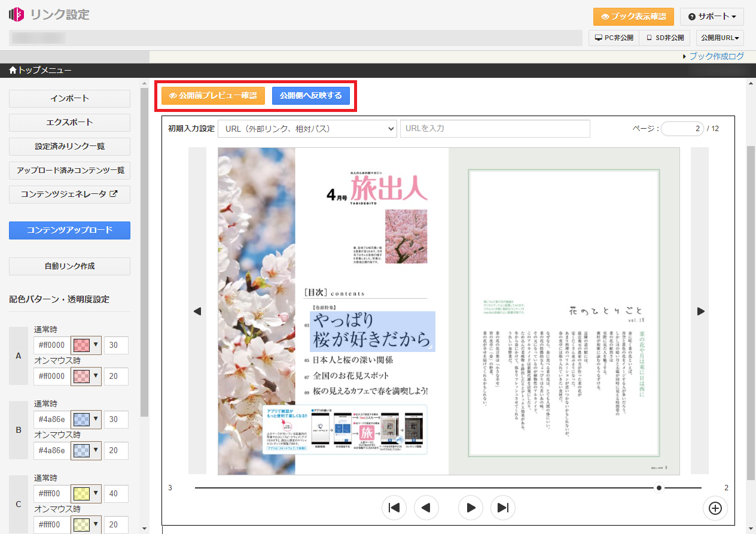Open pattern A 通常時 color swatch
The image size is (756, 534).
[x=86, y=345]
